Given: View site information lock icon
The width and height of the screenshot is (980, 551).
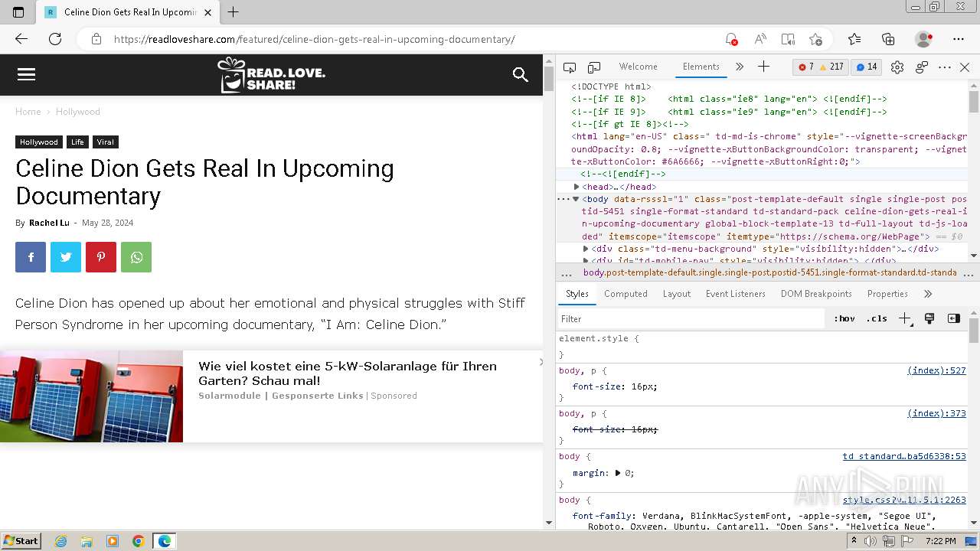Looking at the screenshot, I should pyautogui.click(x=96, y=39).
